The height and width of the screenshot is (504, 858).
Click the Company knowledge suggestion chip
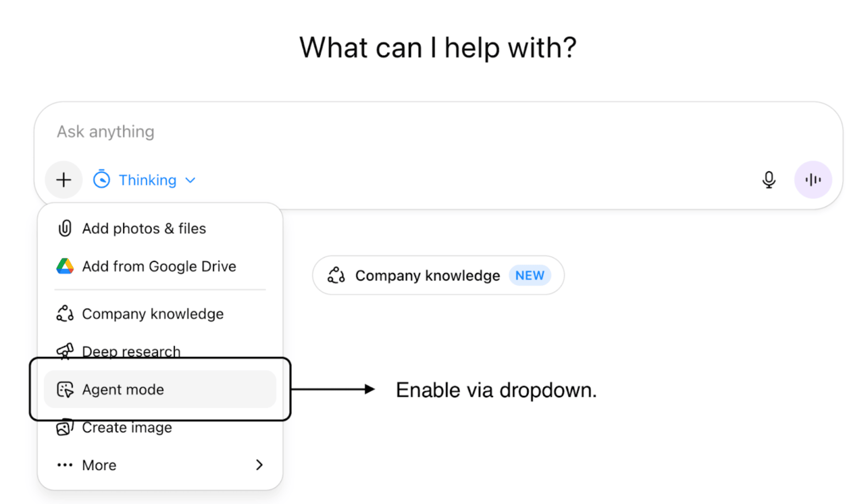(427, 275)
